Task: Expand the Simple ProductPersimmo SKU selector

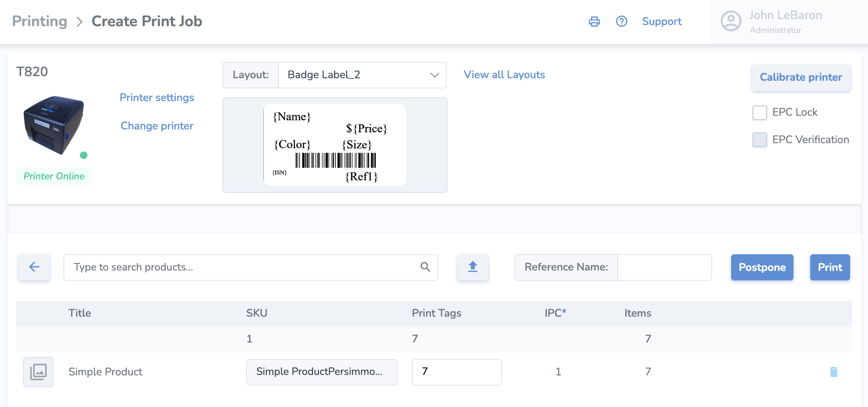Action: click(321, 372)
